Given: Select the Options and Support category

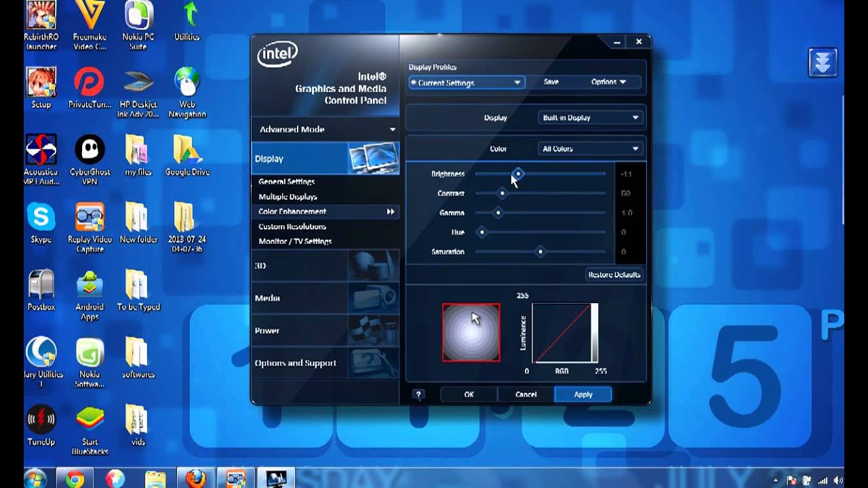Looking at the screenshot, I should 325,363.
